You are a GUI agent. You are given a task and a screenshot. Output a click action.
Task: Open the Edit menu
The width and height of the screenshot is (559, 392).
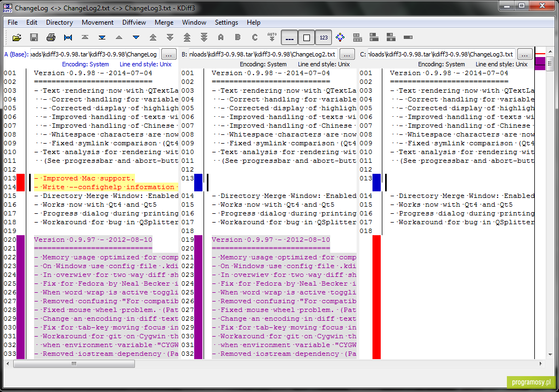coord(32,22)
